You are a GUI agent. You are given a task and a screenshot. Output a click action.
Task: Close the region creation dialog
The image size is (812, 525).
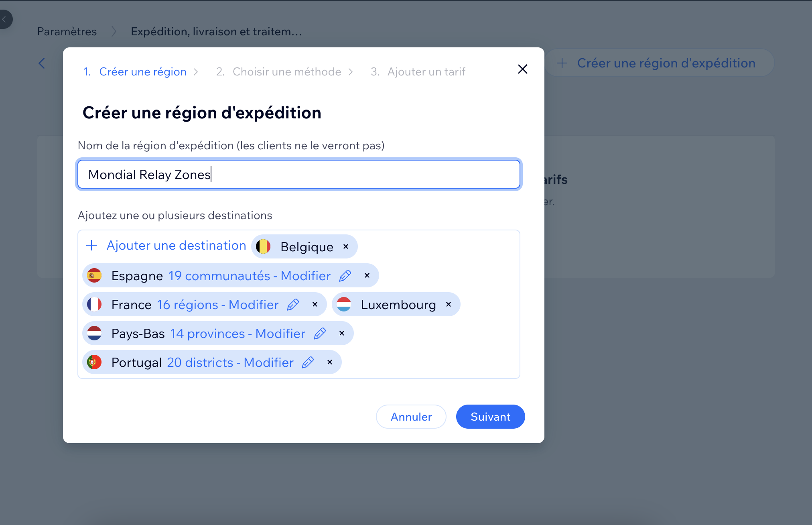tap(522, 69)
